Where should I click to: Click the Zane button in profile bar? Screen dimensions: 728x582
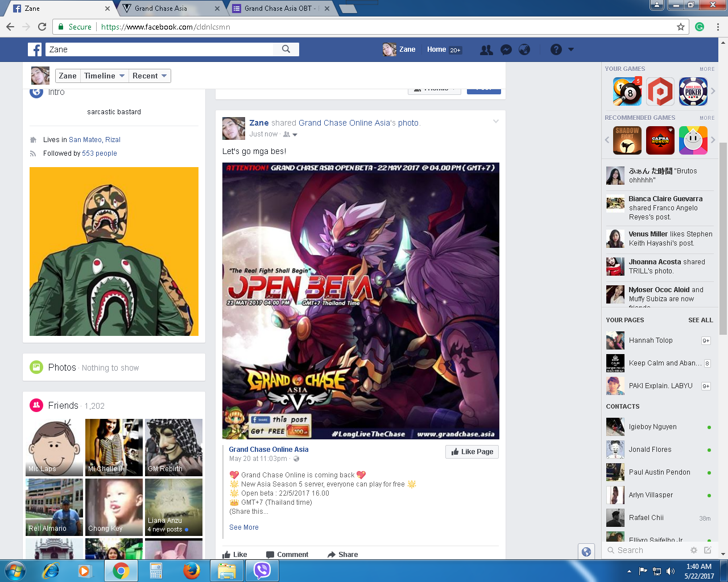(68, 76)
